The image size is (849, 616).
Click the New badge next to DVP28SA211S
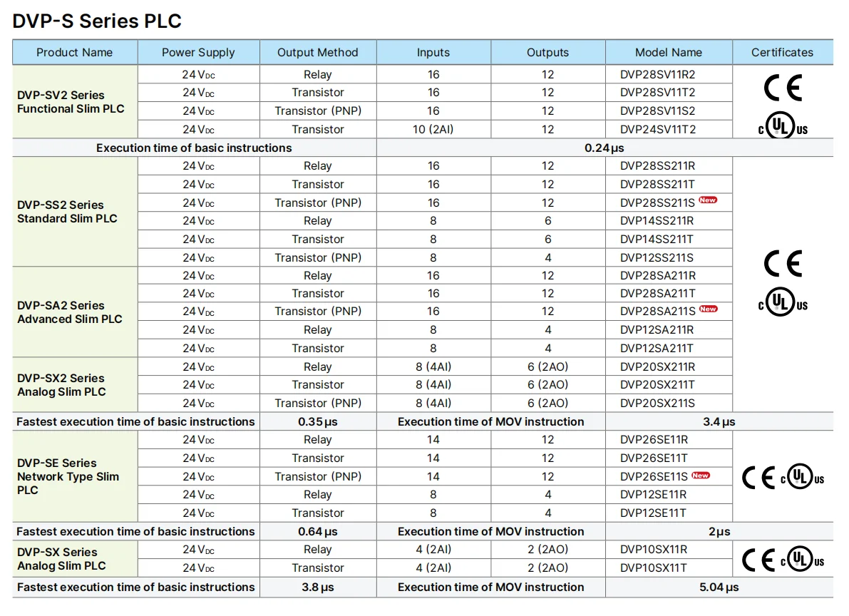coord(707,311)
